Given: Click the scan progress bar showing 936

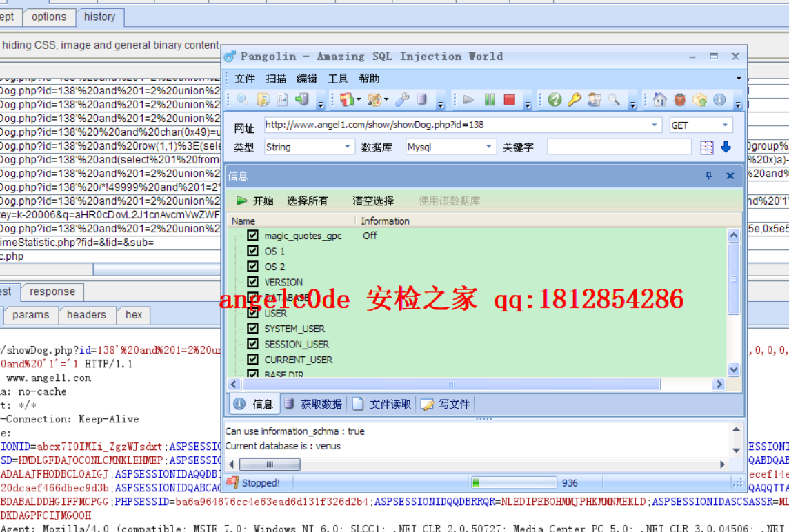Looking at the screenshot, I should (515, 482).
